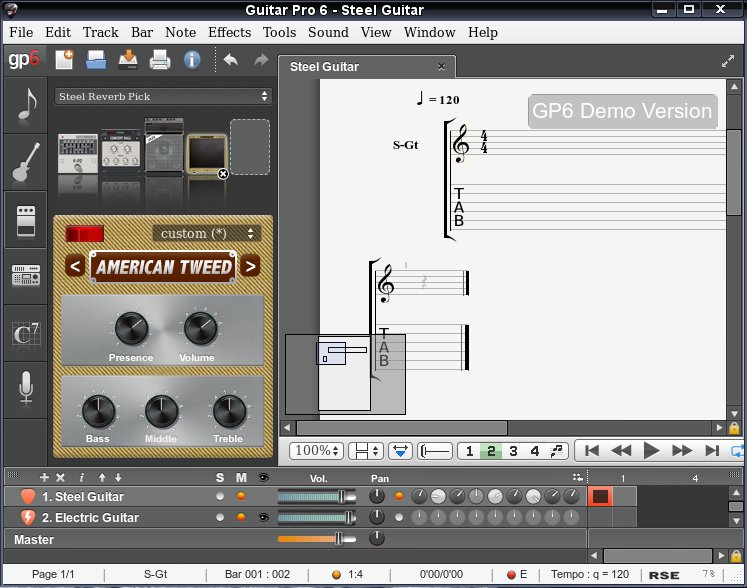The width and height of the screenshot is (747, 588).
Task: Toggle fullscreen score view icon
Action: [x=728, y=61]
